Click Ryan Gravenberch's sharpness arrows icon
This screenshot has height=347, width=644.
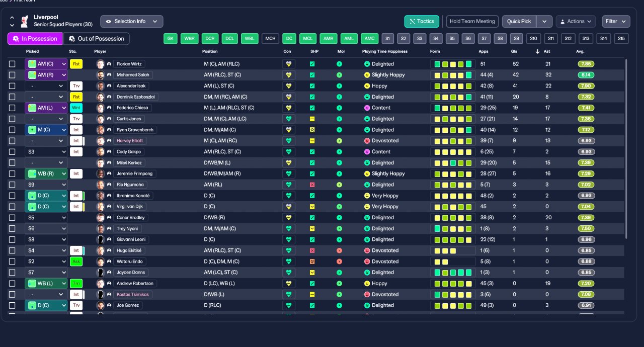[x=312, y=130]
